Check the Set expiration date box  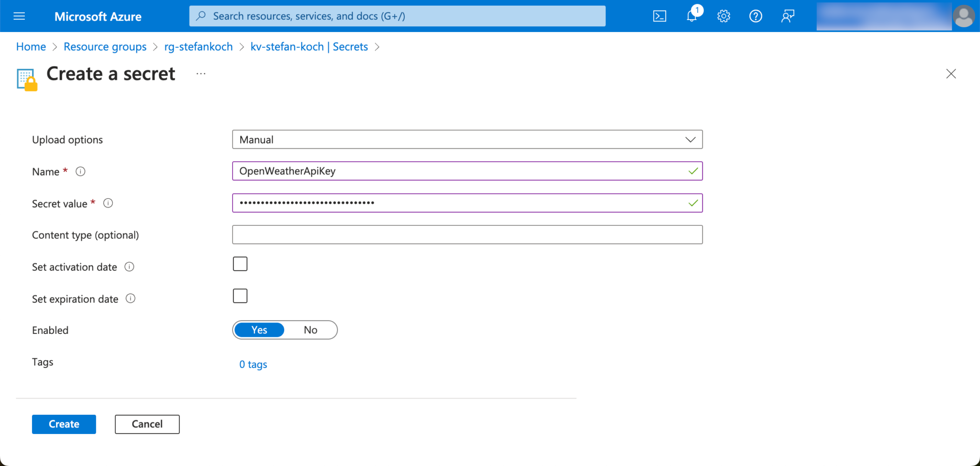[240, 296]
